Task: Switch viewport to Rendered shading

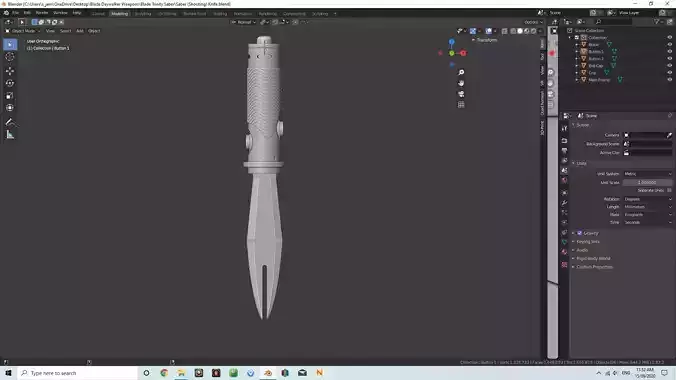Action: coord(534,31)
